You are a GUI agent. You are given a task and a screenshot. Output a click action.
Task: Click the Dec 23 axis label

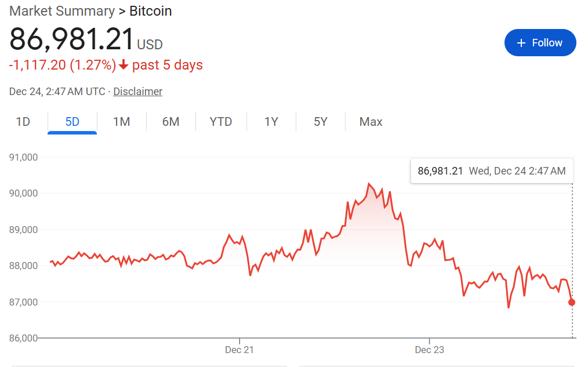[x=429, y=350]
